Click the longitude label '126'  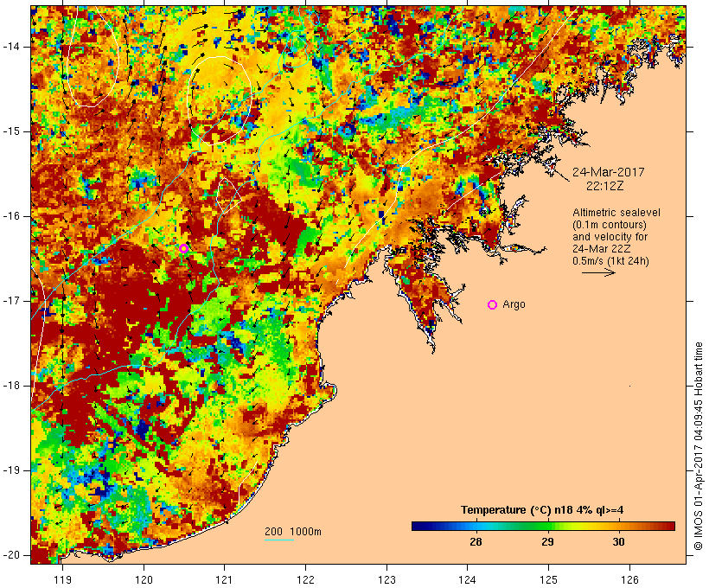coord(629,580)
